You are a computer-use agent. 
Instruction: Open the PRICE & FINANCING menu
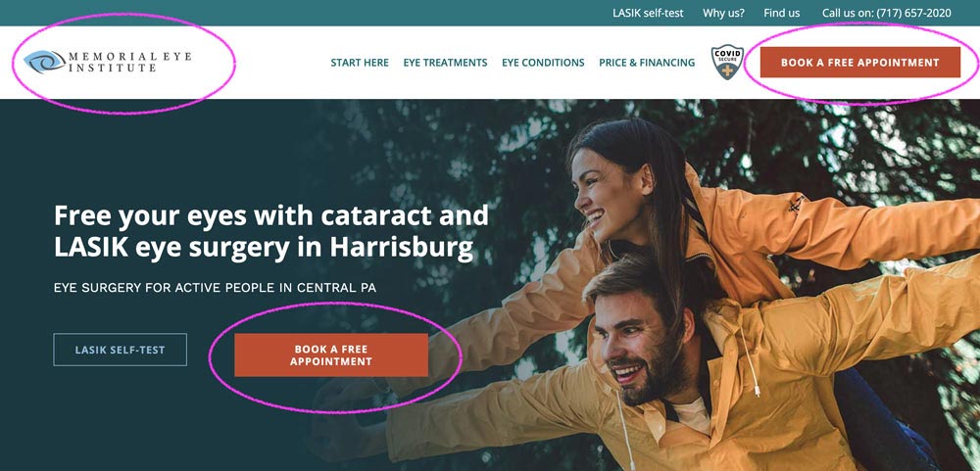[647, 63]
